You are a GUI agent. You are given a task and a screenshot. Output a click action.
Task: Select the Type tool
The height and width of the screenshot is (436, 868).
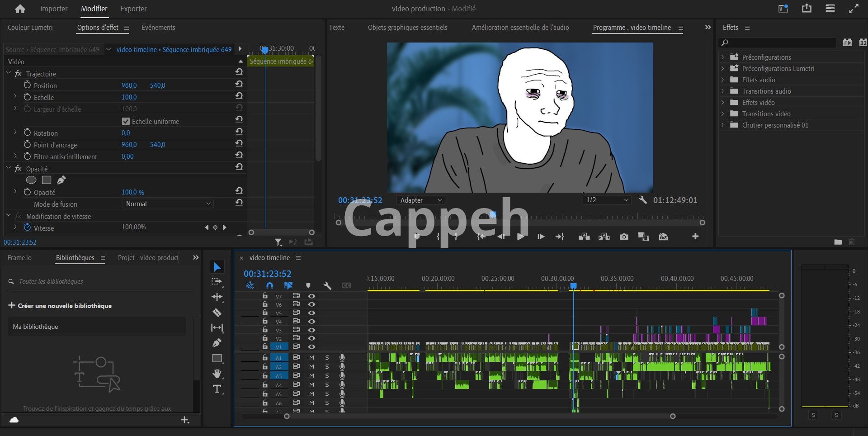[217, 389]
